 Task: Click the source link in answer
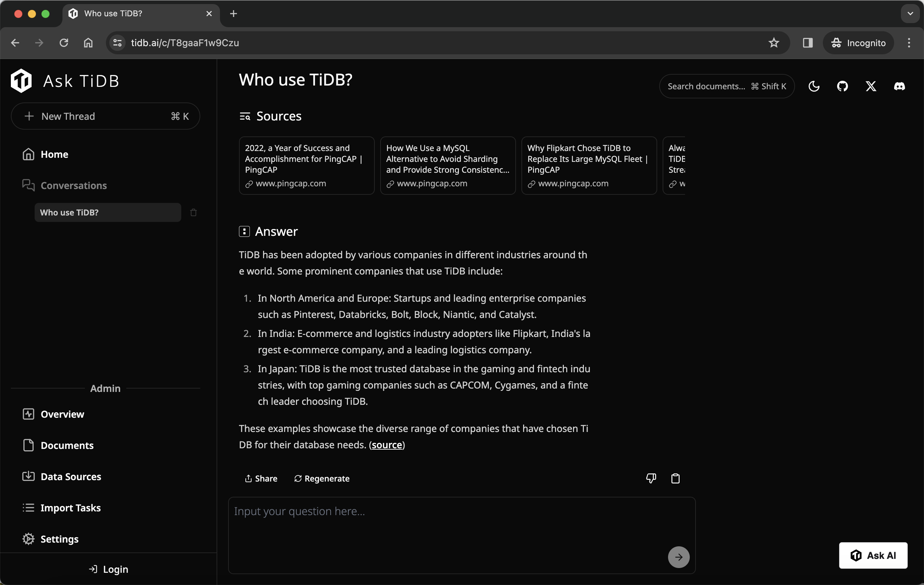tap(387, 444)
